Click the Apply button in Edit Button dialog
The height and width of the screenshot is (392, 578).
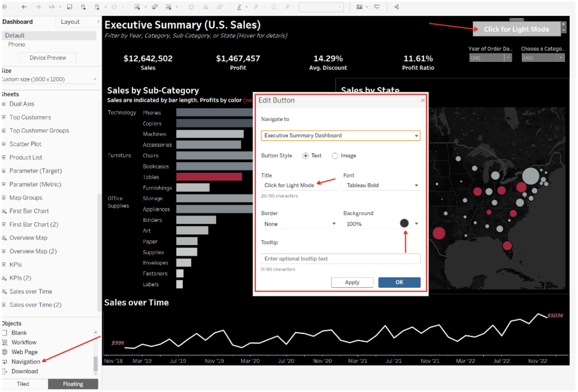pyautogui.click(x=352, y=282)
